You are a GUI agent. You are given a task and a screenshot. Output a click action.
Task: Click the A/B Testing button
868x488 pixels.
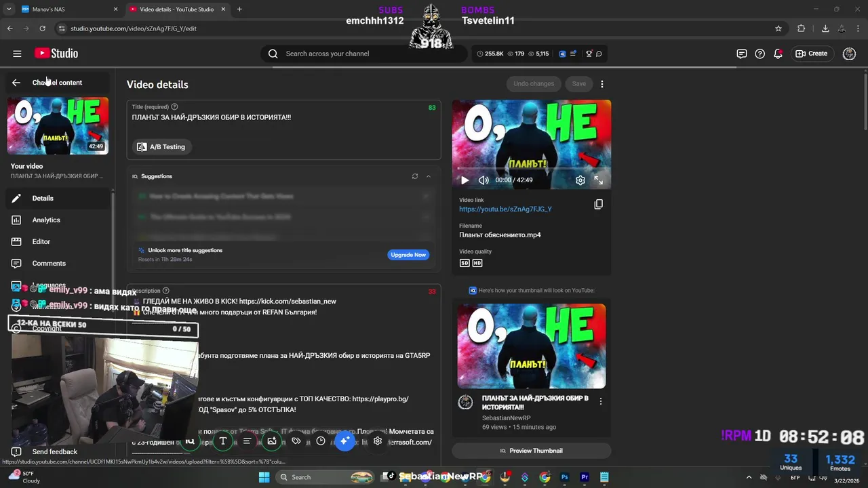coord(161,147)
